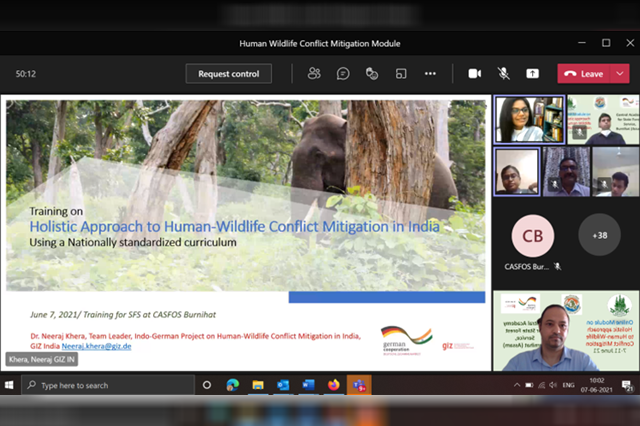Open Firefox from the taskbar

[x=333, y=385]
